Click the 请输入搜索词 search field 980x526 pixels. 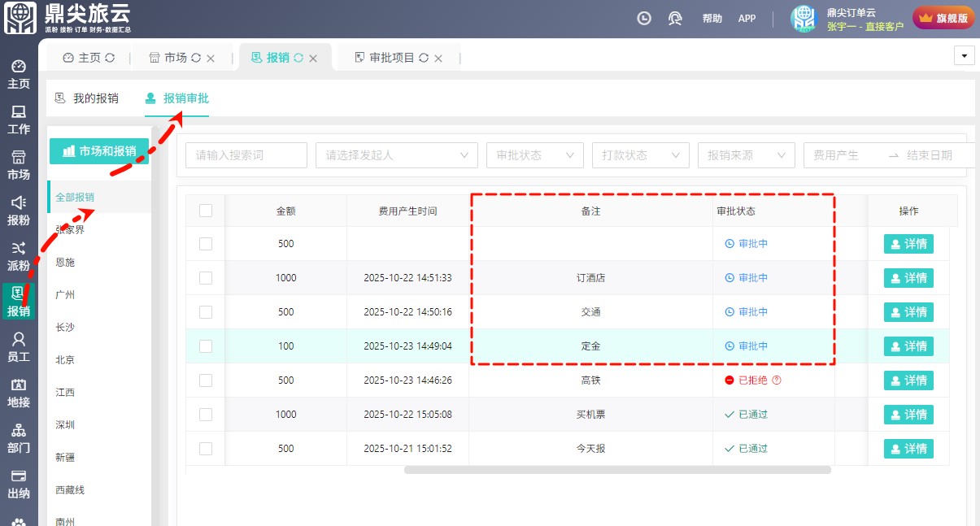[246, 155]
